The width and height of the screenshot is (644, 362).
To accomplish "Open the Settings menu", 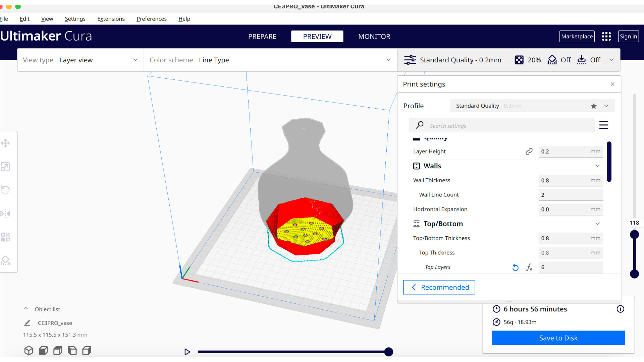I will [x=75, y=19].
